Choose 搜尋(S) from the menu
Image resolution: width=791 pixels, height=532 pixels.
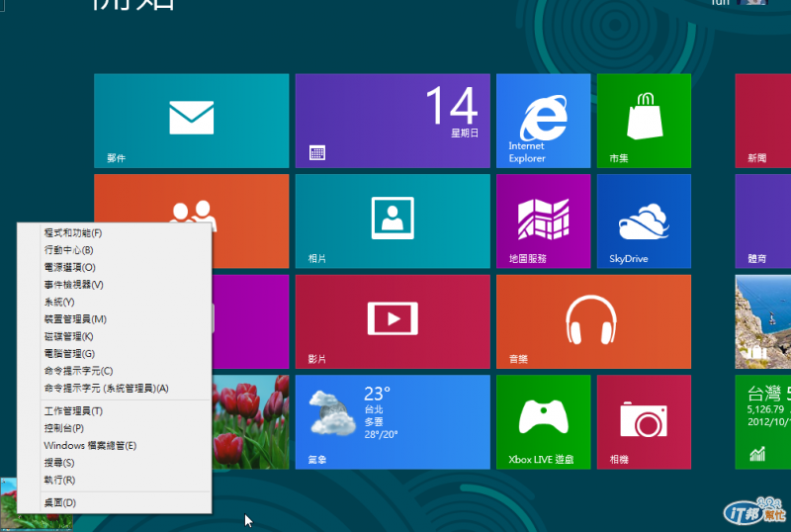click(x=114, y=463)
